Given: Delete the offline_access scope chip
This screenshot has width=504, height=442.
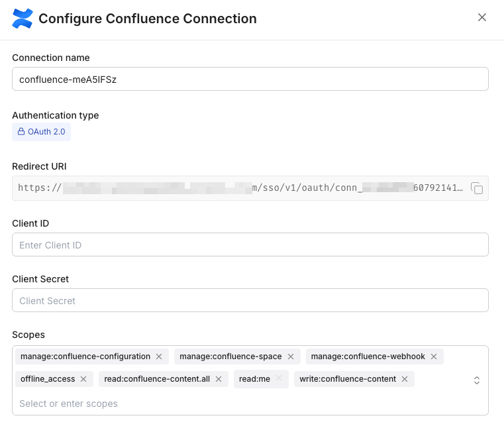Looking at the screenshot, I should 83,379.
